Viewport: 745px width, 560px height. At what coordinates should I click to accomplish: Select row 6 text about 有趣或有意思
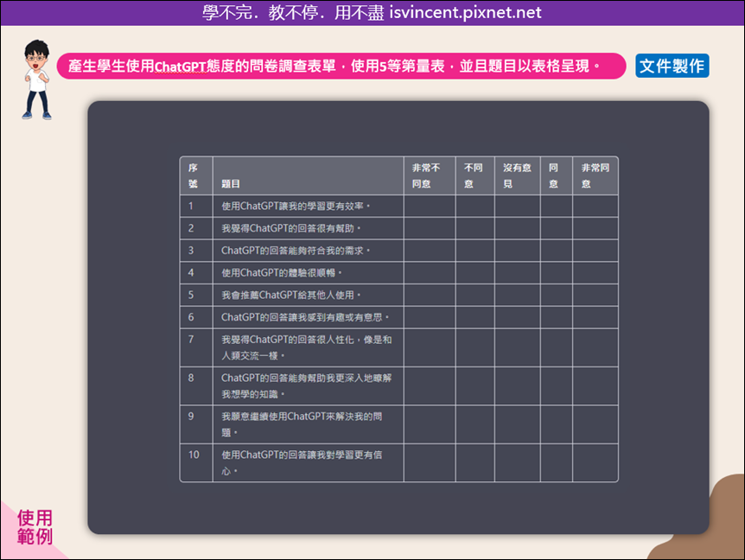[305, 317]
